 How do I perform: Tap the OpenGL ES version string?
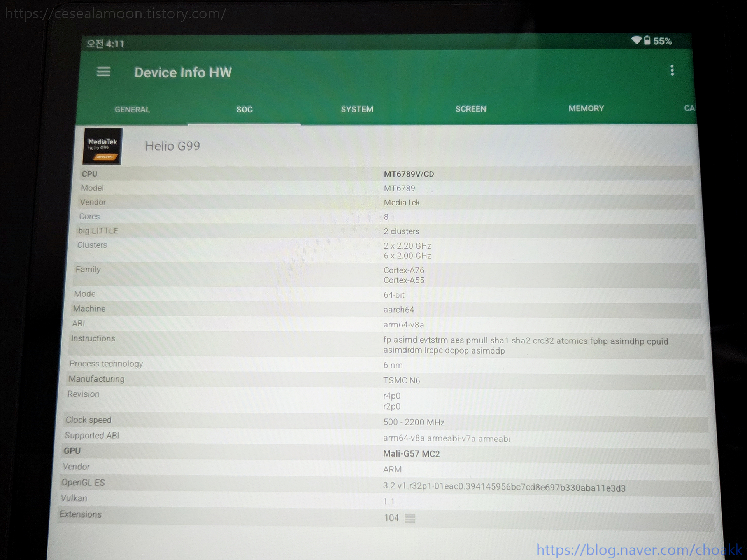tap(504, 487)
